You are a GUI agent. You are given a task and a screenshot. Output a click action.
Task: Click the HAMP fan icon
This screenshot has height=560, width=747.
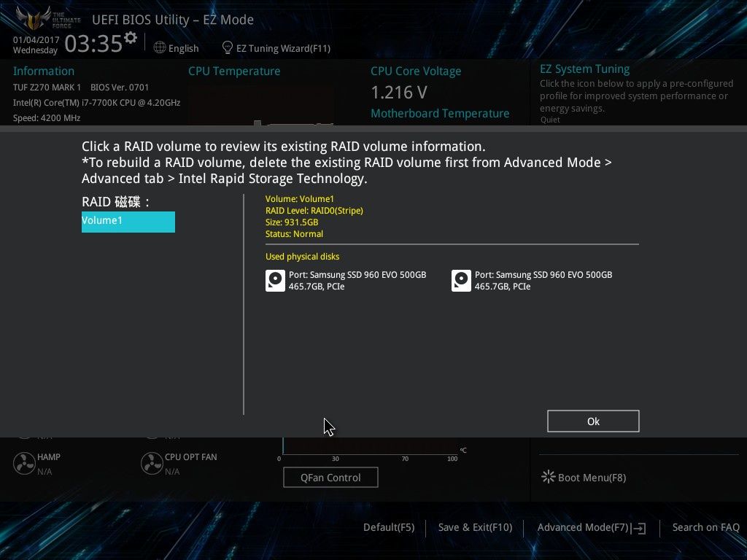(24, 463)
